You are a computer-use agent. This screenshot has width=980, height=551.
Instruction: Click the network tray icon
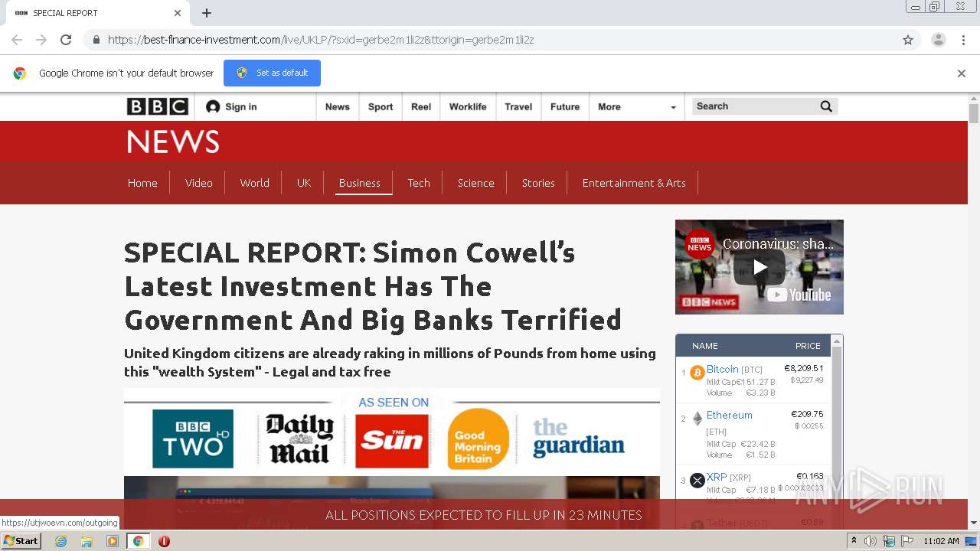click(889, 541)
